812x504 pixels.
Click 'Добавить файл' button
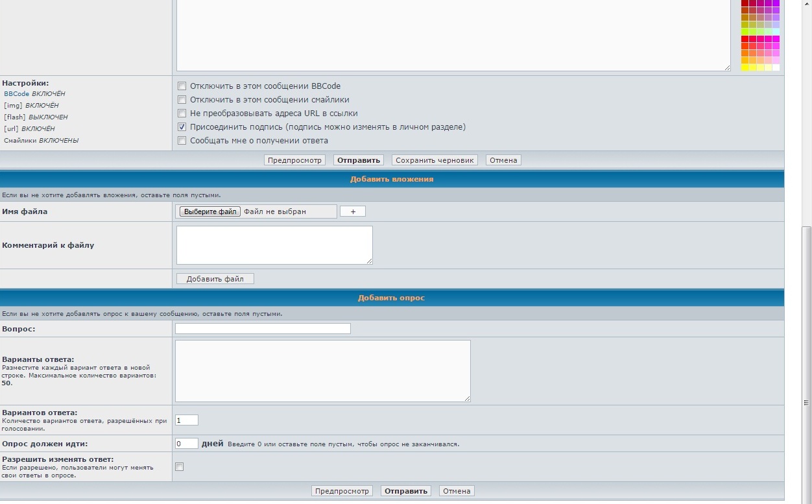(x=215, y=279)
